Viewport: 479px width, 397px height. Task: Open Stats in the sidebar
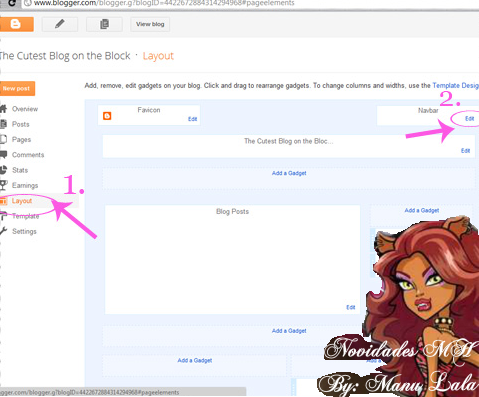(x=20, y=170)
